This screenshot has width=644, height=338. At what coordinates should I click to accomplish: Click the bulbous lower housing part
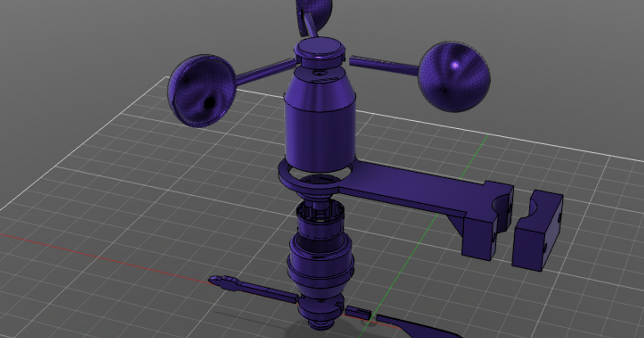click(321, 263)
